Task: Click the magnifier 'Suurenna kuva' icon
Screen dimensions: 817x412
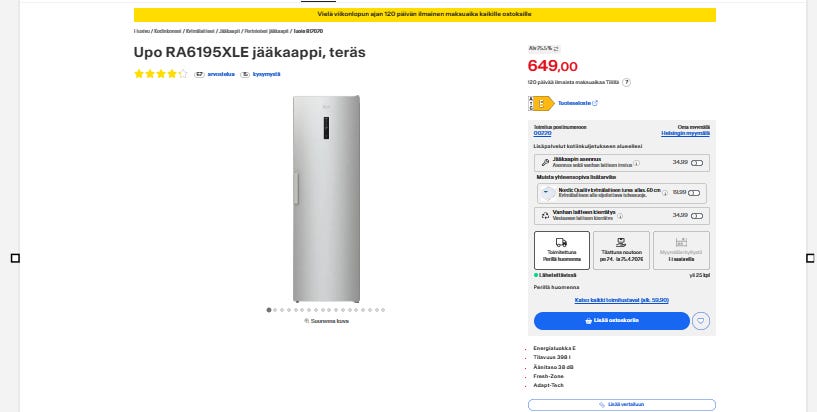Action: point(306,321)
